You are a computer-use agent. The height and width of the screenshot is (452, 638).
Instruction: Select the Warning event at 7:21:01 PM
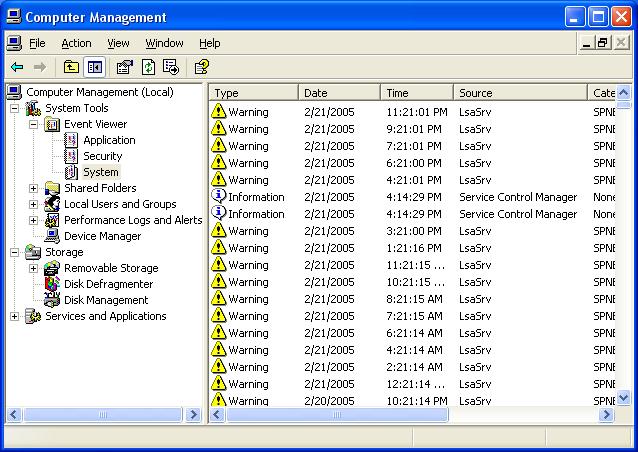click(413, 146)
